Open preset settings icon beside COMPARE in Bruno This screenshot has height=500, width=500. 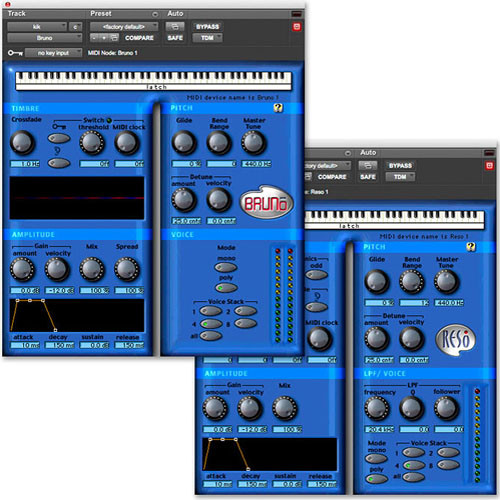[x=114, y=38]
